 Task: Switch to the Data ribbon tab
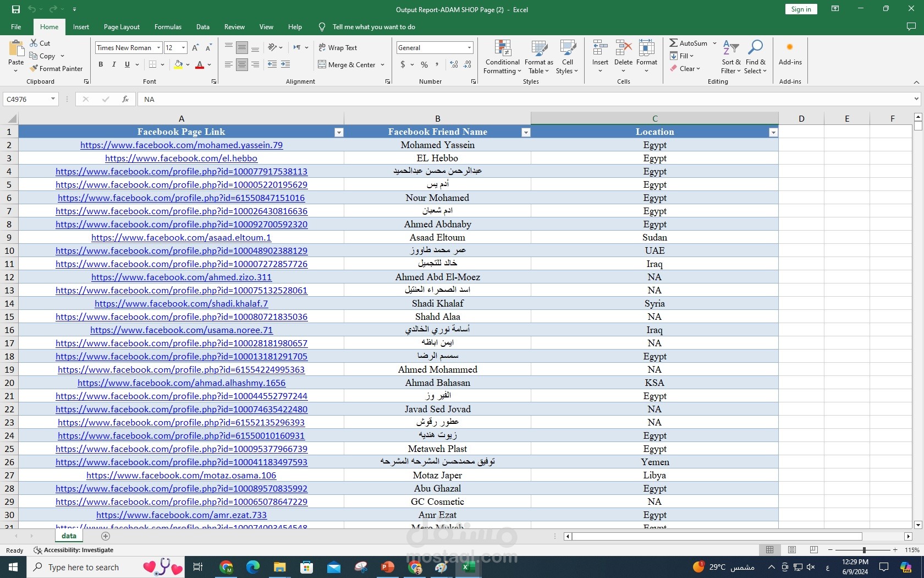coord(203,27)
